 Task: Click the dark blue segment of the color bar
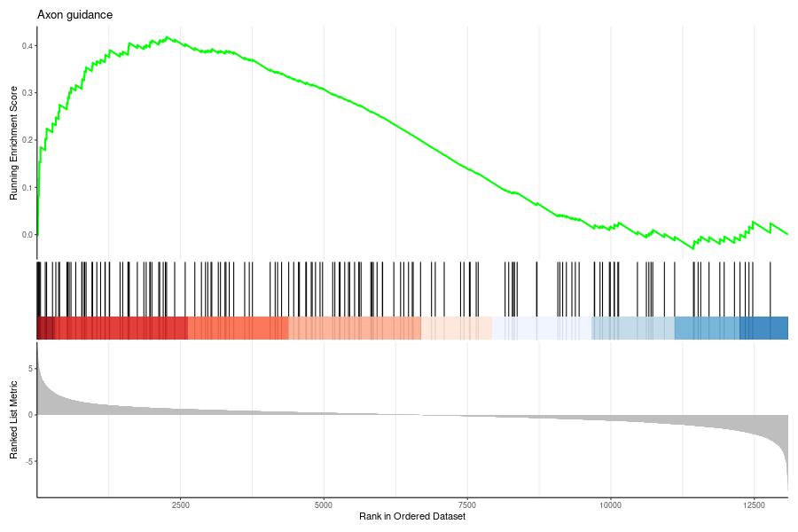click(x=763, y=328)
